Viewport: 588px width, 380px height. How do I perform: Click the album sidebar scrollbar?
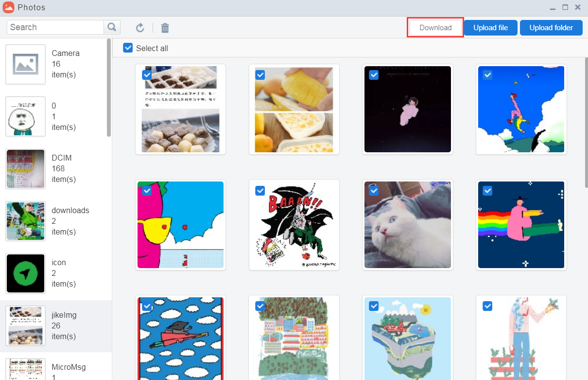coord(109,88)
